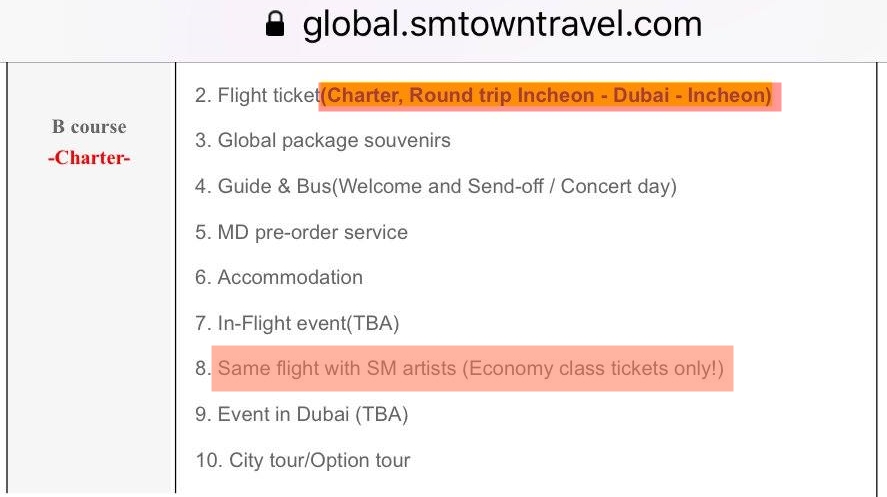This screenshot has height=497, width=887.
Task: Click Event in Dubai (TBA) line
Action: (302, 414)
